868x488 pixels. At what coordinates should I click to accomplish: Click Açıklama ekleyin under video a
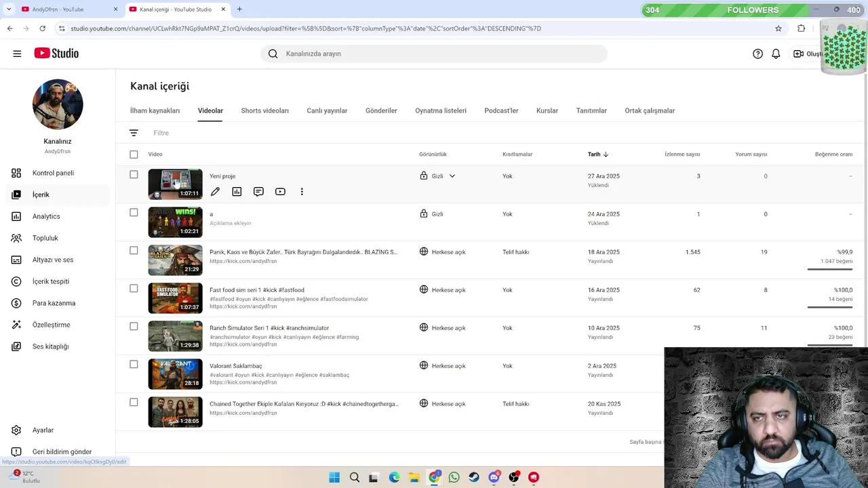pos(230,223)
